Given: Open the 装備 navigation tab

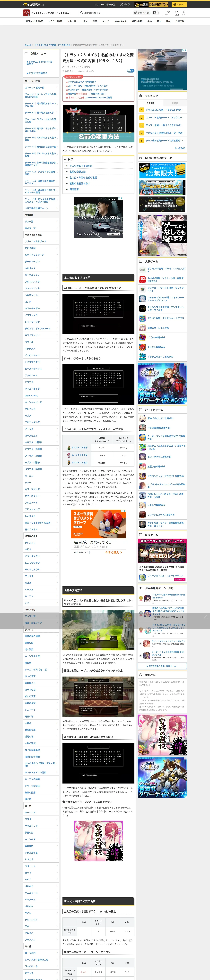Looking at the screenshot, I should point(95,21).
